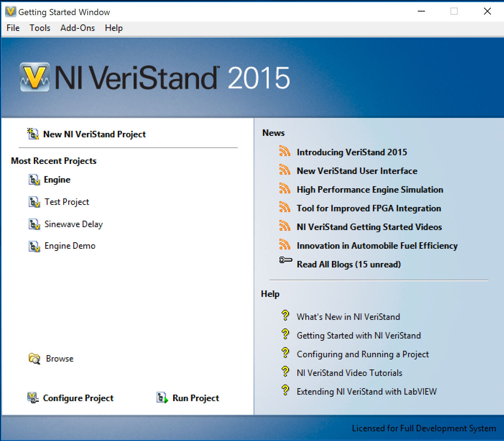This screenshot has width=504, height=441.
Task: Open the New NI VeriStand Project icon
Action: [x=33, y=134]
